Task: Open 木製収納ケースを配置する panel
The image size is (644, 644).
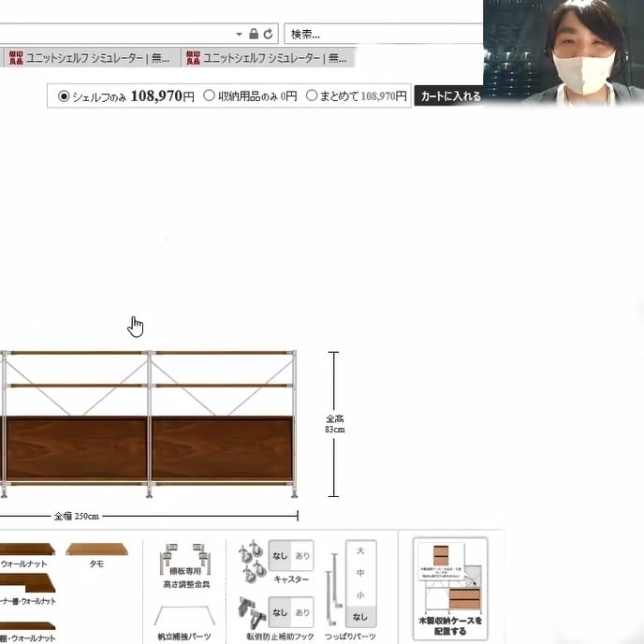Action: point(449,587)
